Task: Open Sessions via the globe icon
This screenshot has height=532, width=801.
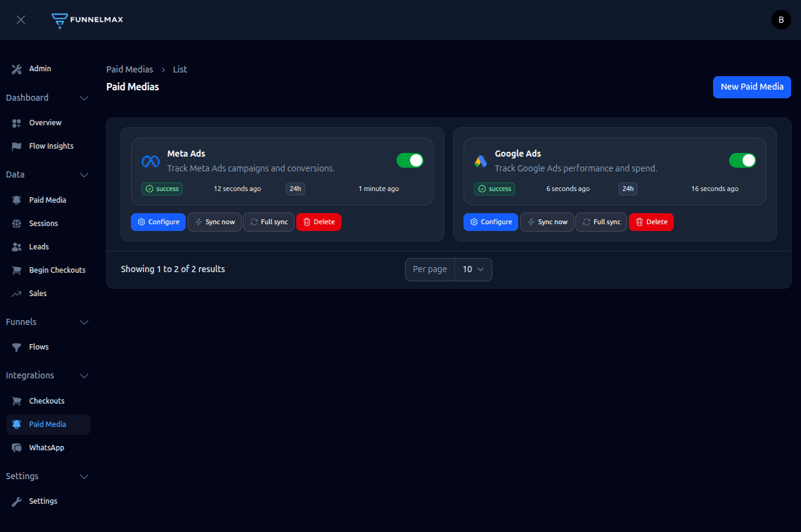Action: (x=16, y=223)
